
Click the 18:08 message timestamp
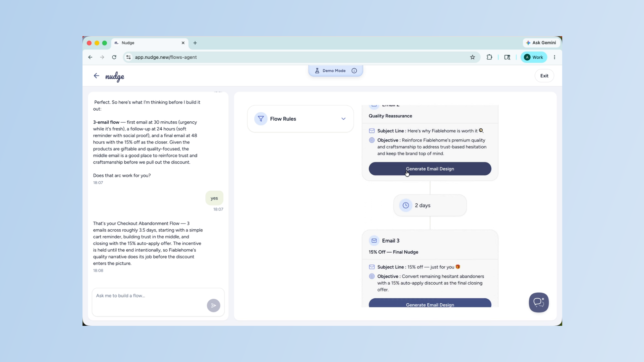pyautogui.click(x=98, y=270)
